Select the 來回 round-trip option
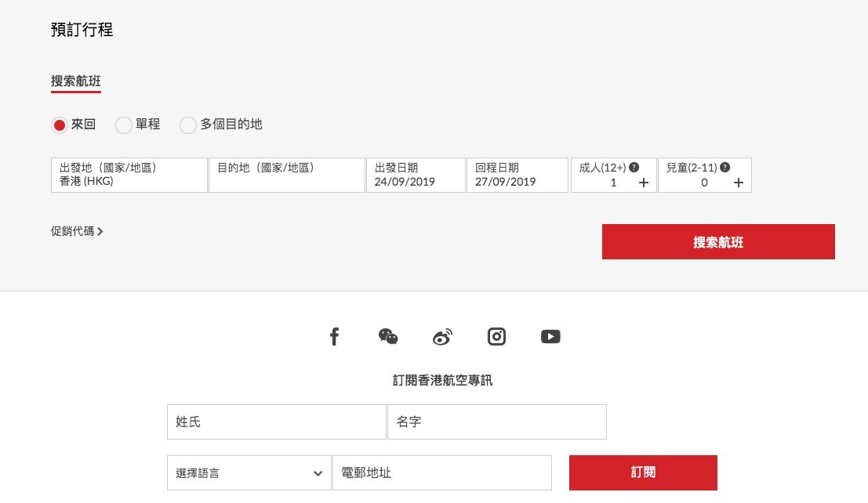 [60, 125]
